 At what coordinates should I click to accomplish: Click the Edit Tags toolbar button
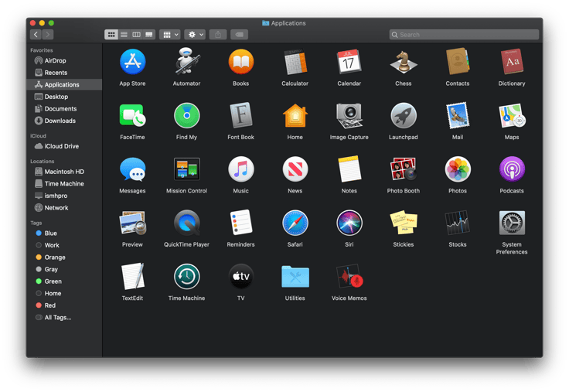(239, 35)
